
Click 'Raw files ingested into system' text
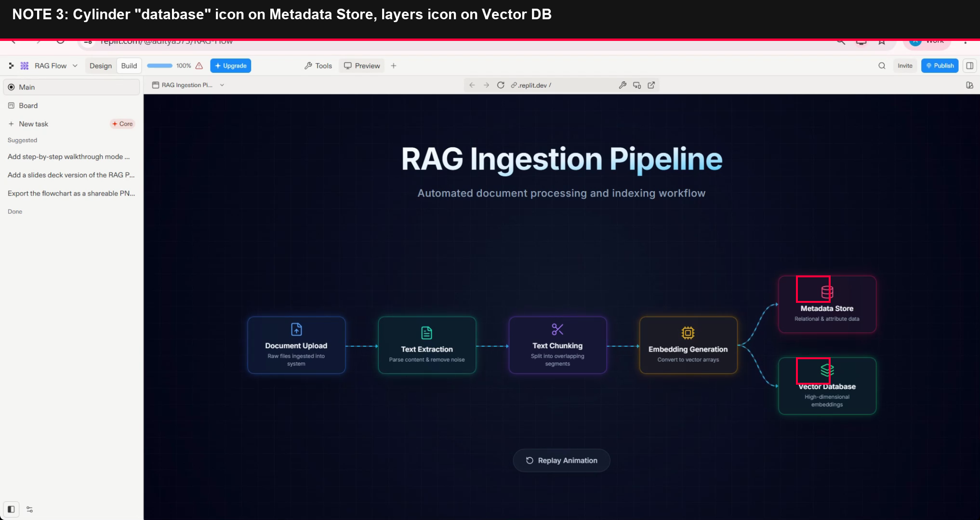tap(296, 360)
